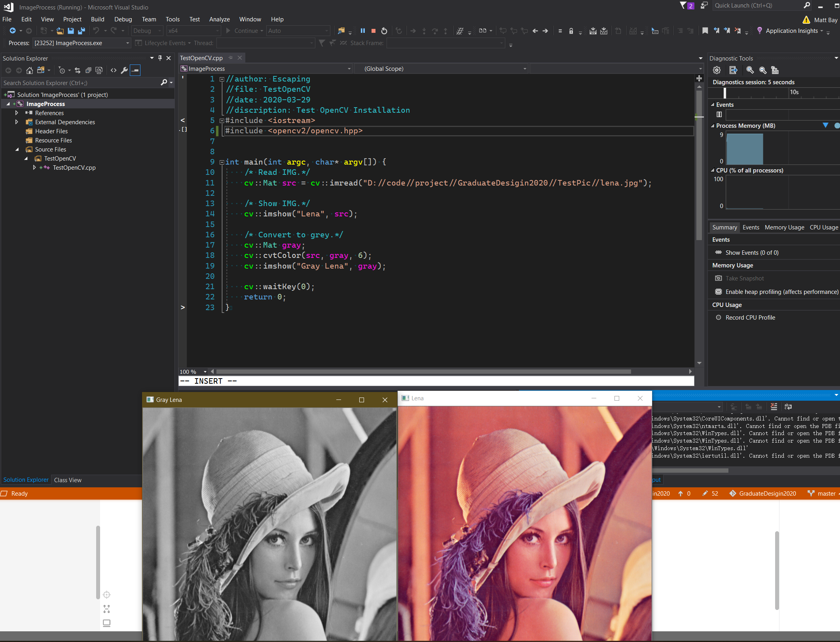840x642 pixels.
Task: Switch to Class View tab
Action: (68, 480)
